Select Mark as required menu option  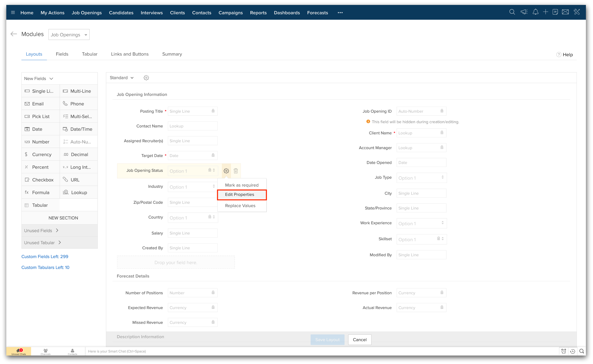tap(242, 185)
